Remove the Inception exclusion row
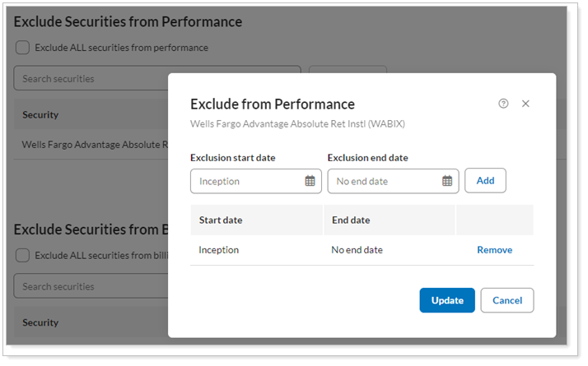This screenshot has width=588, height=366. [x=494, y=250]
